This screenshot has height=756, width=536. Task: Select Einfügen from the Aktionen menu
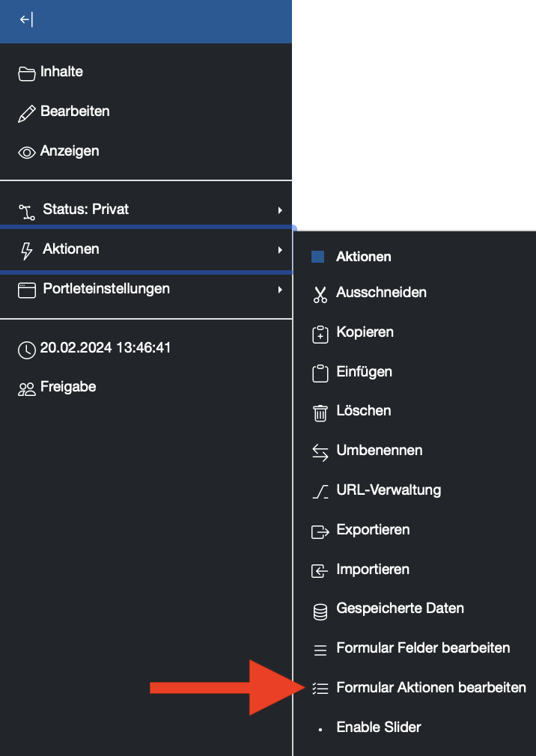[364, 372]
